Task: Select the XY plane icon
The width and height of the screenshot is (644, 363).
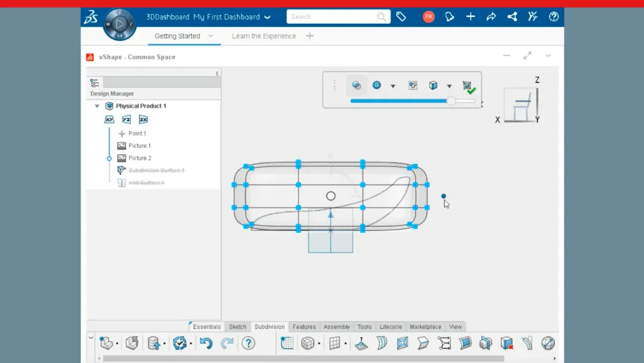Action: (x=109, y=119)
